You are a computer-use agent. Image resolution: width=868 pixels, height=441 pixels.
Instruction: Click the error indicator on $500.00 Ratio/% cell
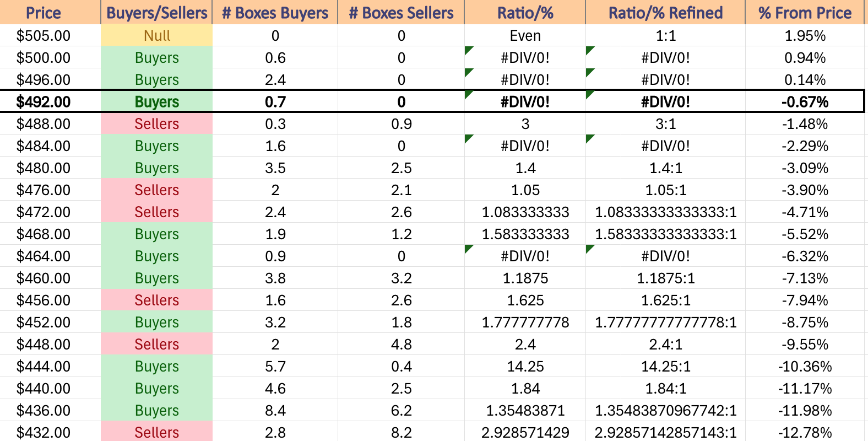468,50
